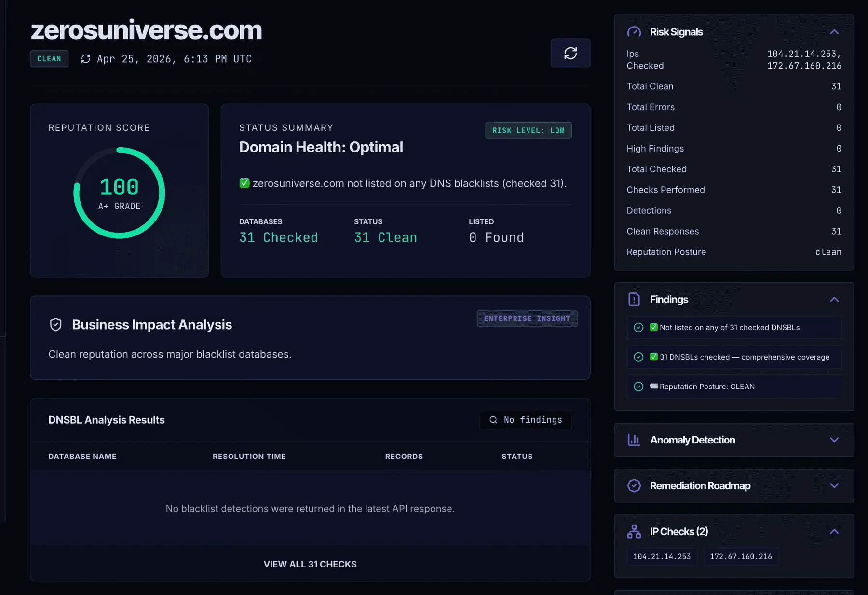This screenshot has width=868, height=595.
Task: Click the Total Errors row
Action: coord(734,107)
